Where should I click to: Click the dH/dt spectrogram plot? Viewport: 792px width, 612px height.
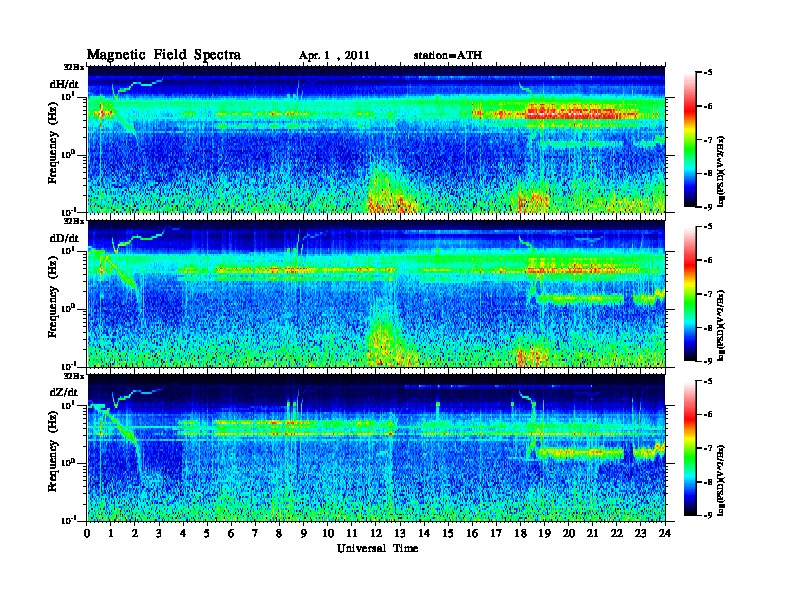[376, 139]
